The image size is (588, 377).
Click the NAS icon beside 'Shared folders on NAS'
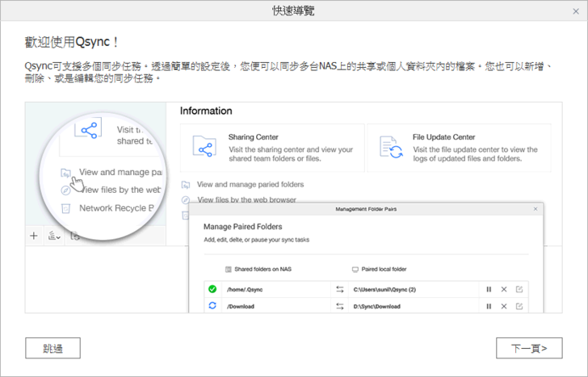pyautogui.click(x=228, y=270)
